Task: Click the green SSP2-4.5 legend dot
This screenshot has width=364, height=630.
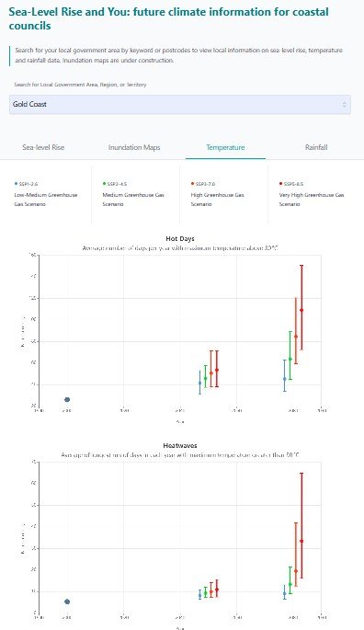Action: (x=104, y=184)
